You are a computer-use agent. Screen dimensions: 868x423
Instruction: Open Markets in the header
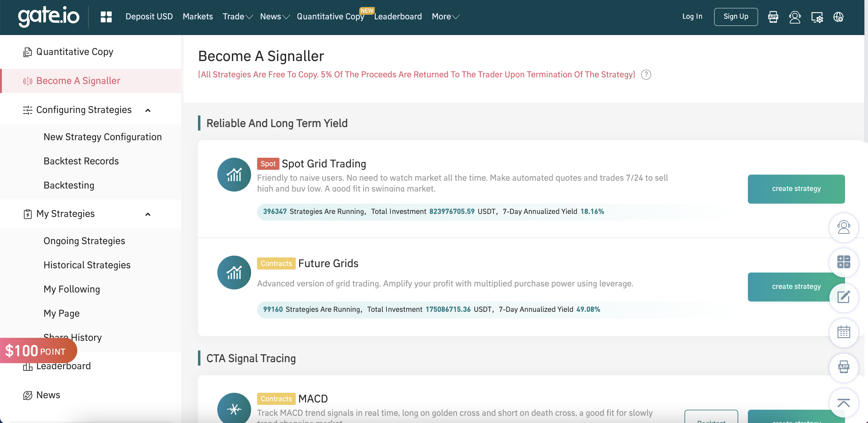(198, 17)
